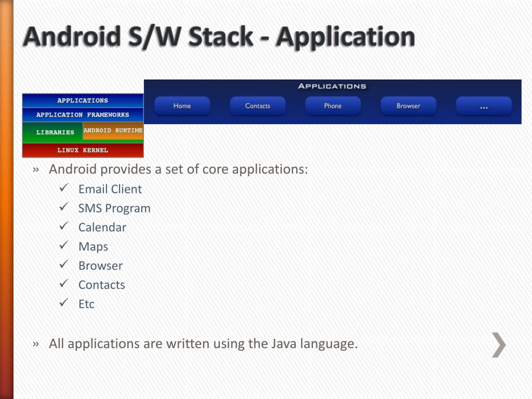Click the next-slide chevron arrow

pyautogui.click(x=499, y=345)
